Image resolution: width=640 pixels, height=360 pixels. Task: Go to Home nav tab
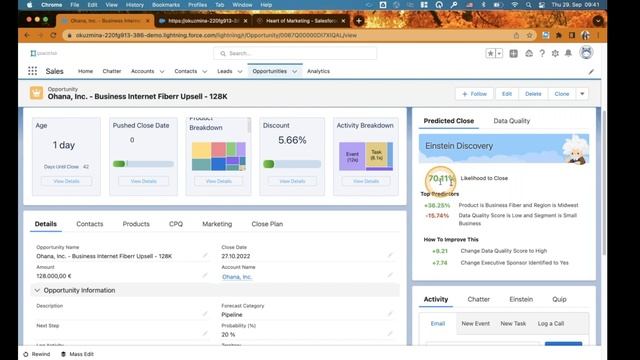click(x=85, y=71)
